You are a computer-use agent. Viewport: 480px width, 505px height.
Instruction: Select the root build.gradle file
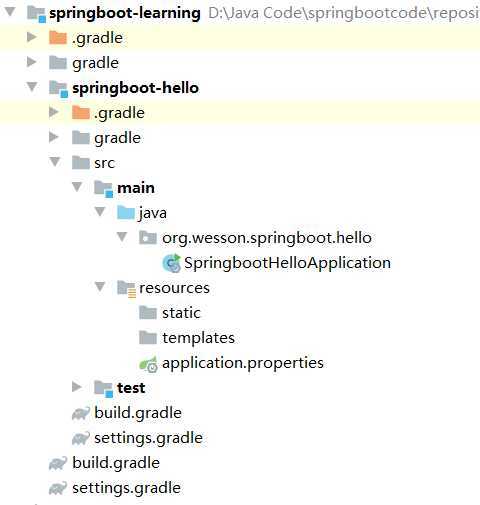(104, 463)
